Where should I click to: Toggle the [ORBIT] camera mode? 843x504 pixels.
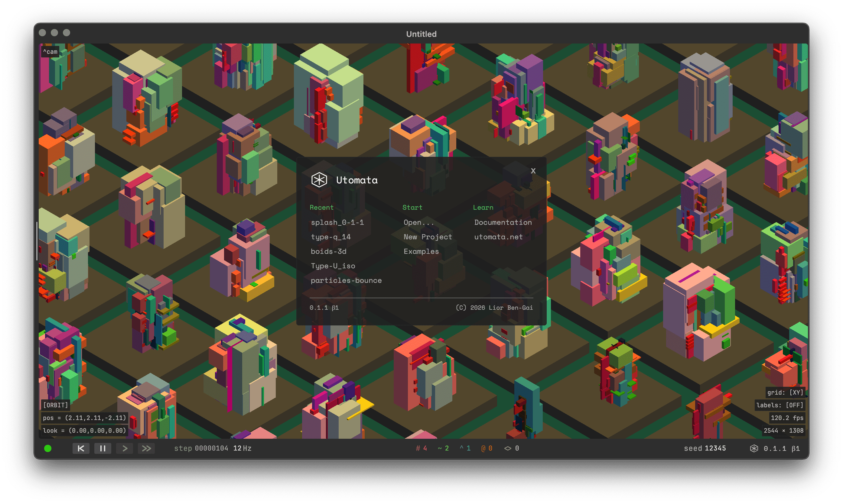coord(55,405)
